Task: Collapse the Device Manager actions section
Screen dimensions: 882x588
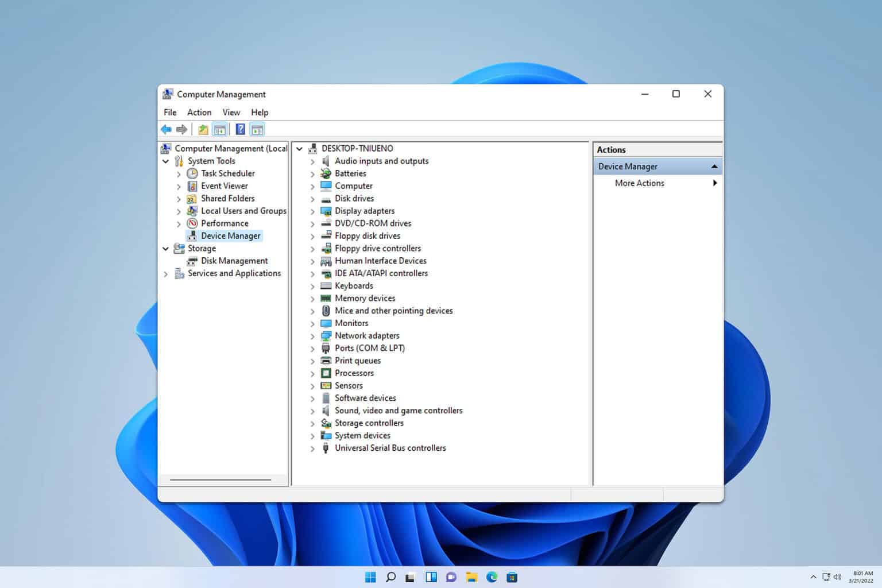Action: (x=714, y=167)
